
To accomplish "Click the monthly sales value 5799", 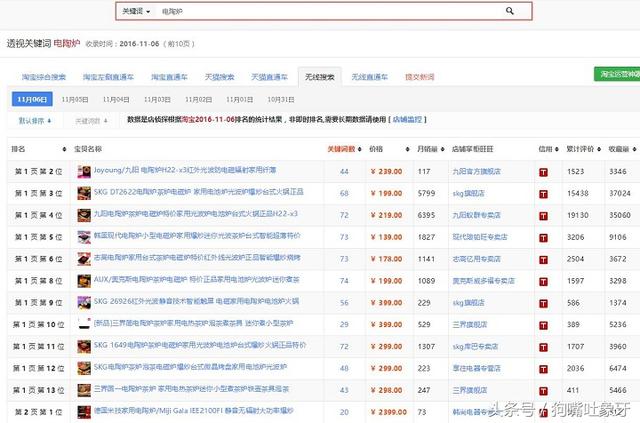I will [426, 193].
